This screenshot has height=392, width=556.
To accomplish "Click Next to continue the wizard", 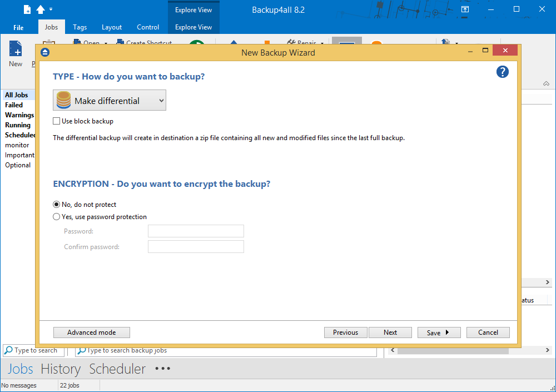I will [390, 333].
